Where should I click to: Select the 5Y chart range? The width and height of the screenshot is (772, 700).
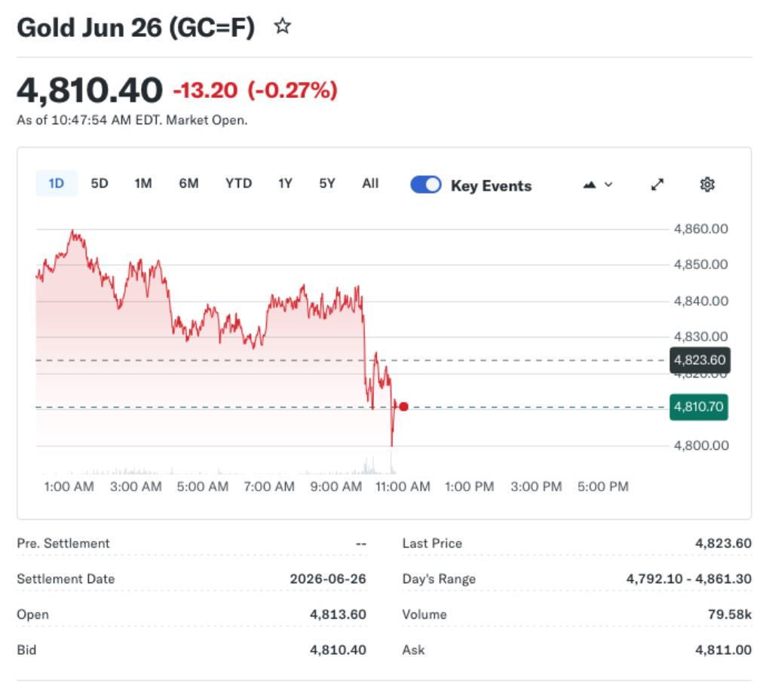point(326,183)
